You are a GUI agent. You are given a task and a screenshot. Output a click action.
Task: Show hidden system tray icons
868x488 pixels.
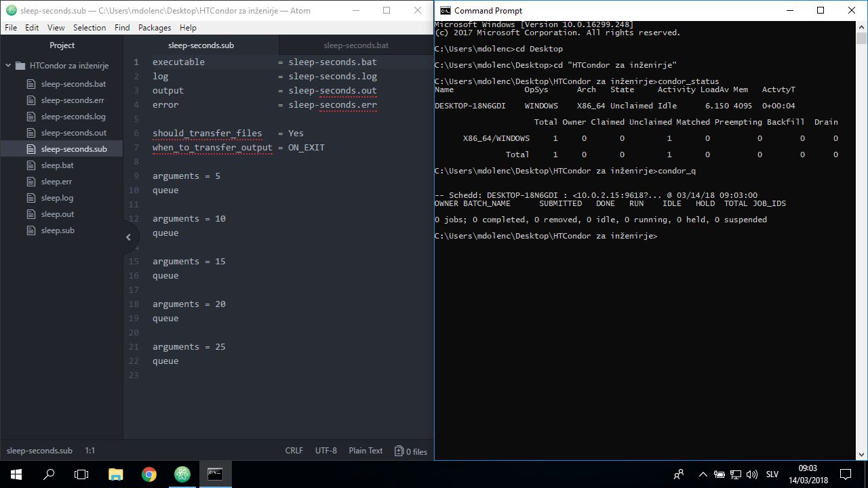point(703,474)
